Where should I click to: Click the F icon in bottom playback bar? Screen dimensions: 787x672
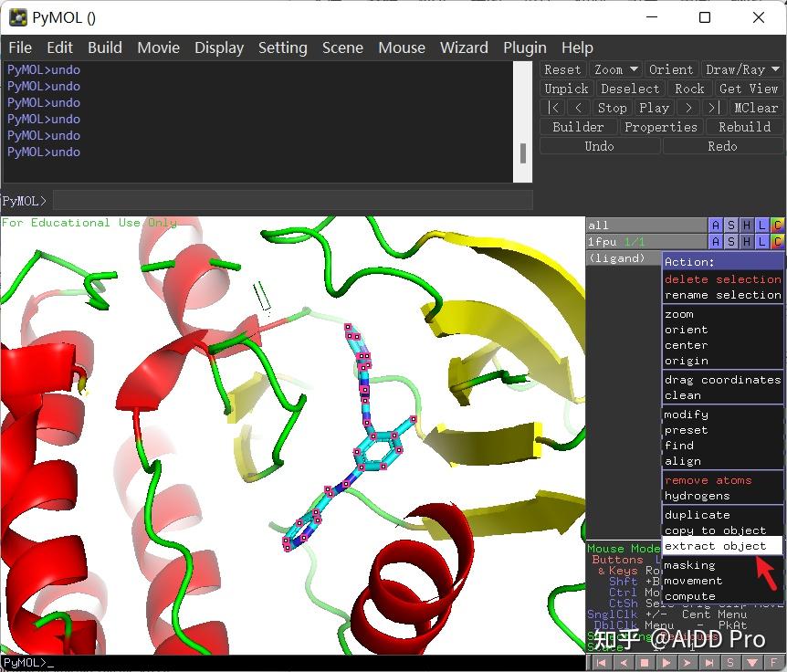click(x=773, y=663)
